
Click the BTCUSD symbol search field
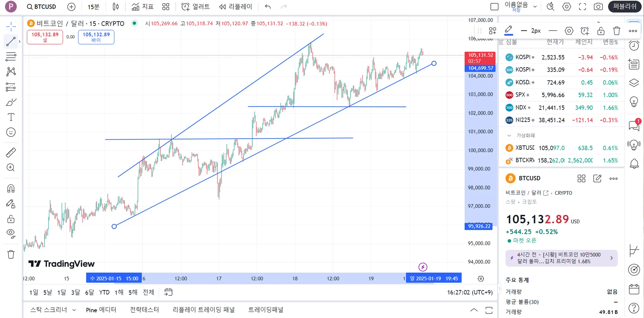(x=42, y=7)
